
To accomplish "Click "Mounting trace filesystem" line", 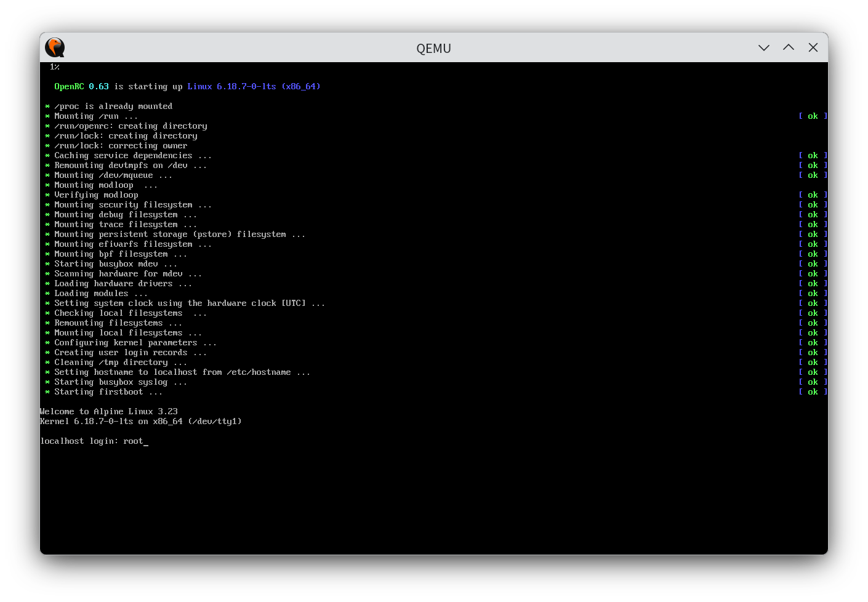I will tap(126, 225).
